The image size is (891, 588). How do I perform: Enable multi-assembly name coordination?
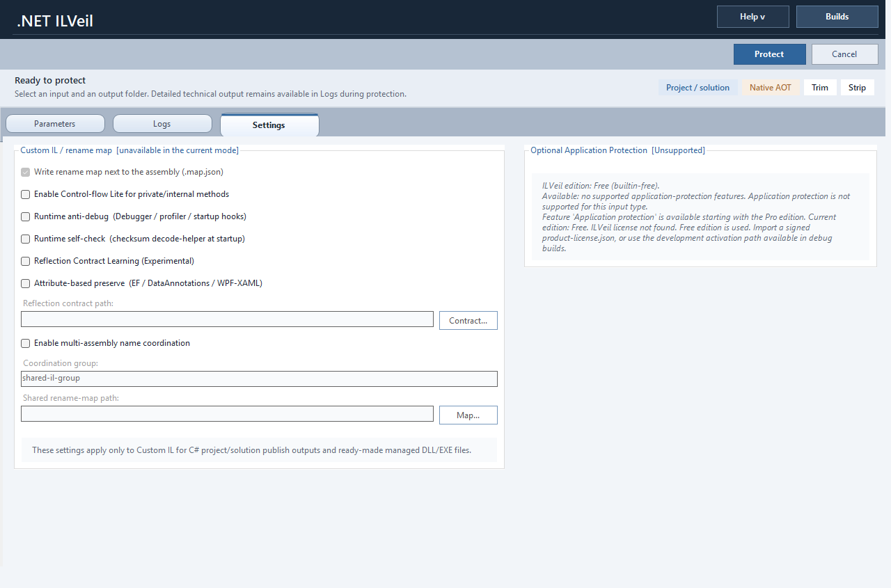[x=25, y=343]
